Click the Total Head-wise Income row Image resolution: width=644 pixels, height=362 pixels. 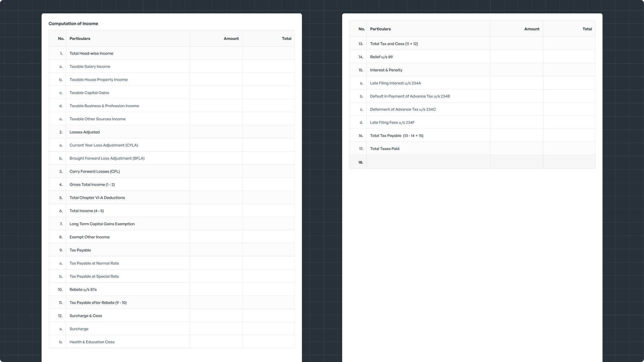pos(91,53)
